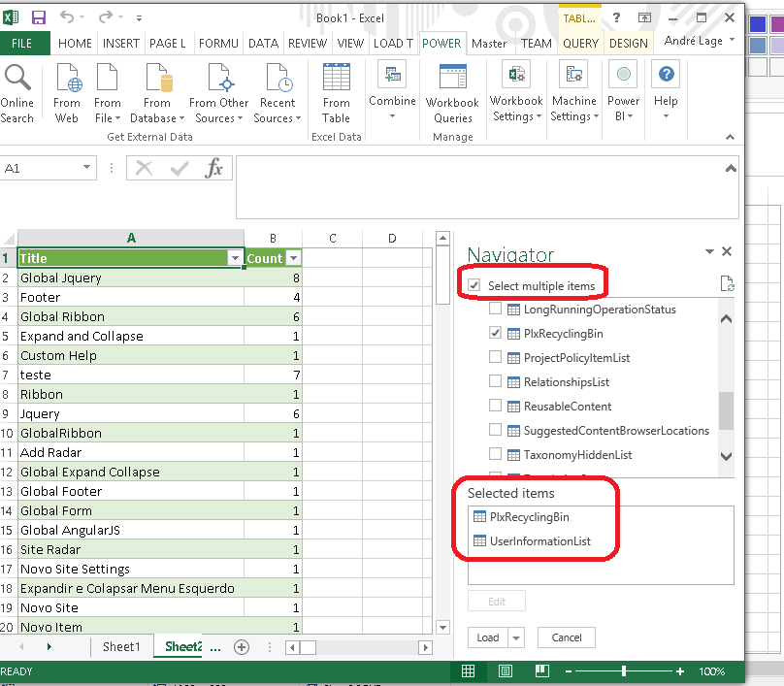Click the zoom in plus icon
This screenshot has height=686, width=784.
point(680,671)
